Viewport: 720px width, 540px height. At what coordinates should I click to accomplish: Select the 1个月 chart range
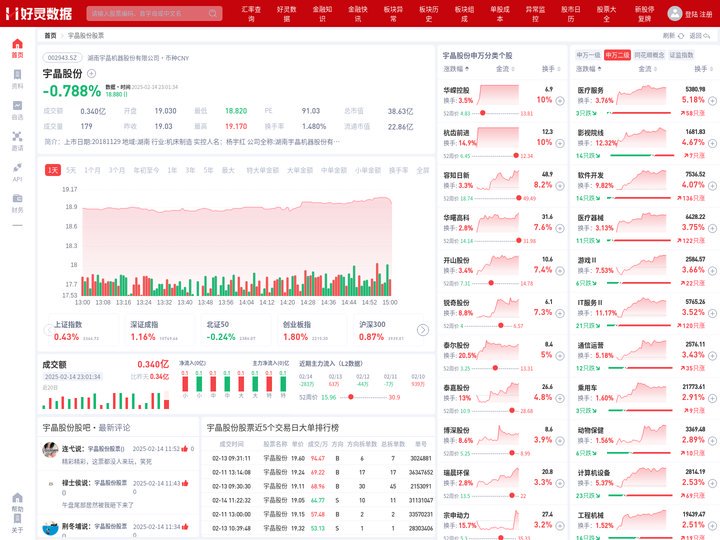[92, 170]
